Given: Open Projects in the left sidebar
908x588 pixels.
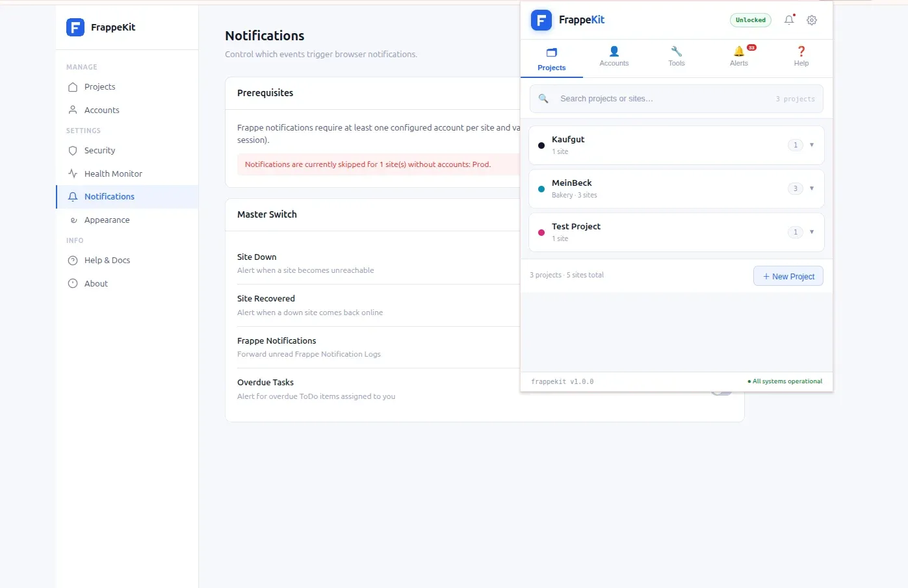Looking at the screenshot, I should (127, 87).
